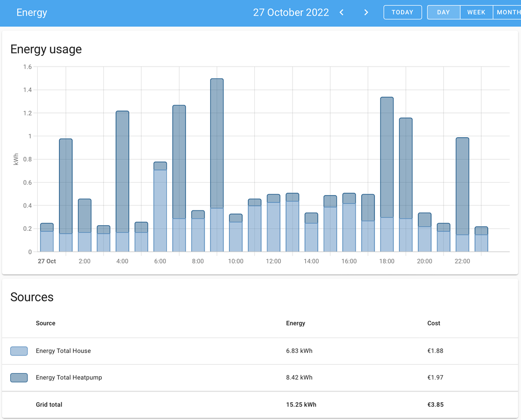Image resolution: width=521 pixels, height=420 pixels.
Task: Click the Grid total row
Action: (153, 405)
